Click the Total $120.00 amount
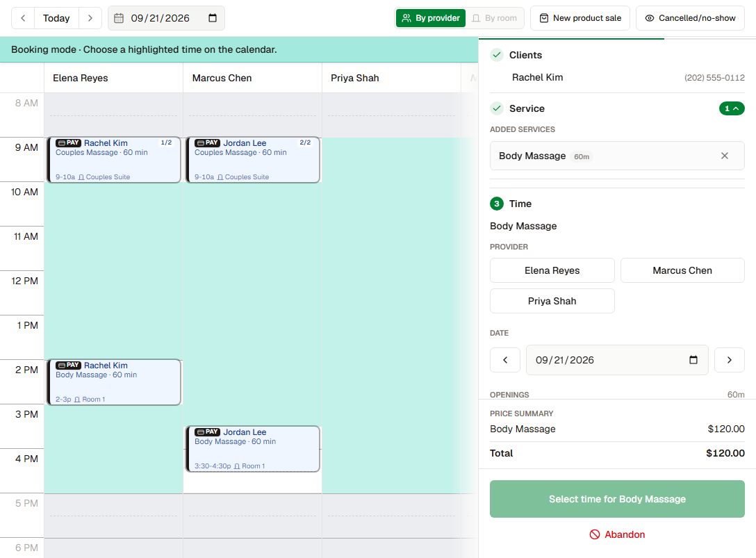 (x=725, y=453)
